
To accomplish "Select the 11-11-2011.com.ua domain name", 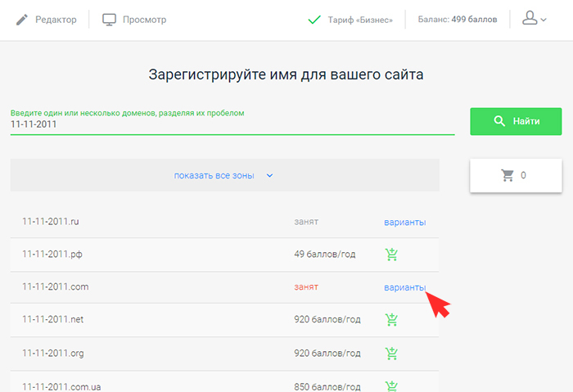I will pyautogui.click(x=61, y=386).
